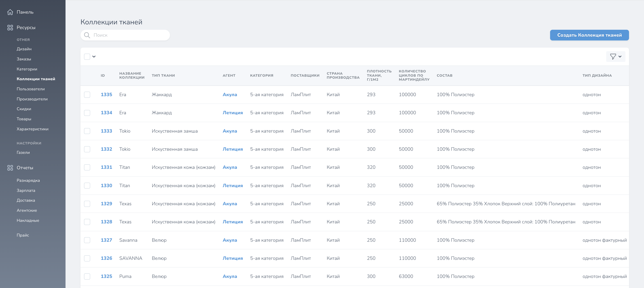This screenshot has height=288, width=644.
Task: Open Производители in the sidebar
Action: click(x=32, y=99)
